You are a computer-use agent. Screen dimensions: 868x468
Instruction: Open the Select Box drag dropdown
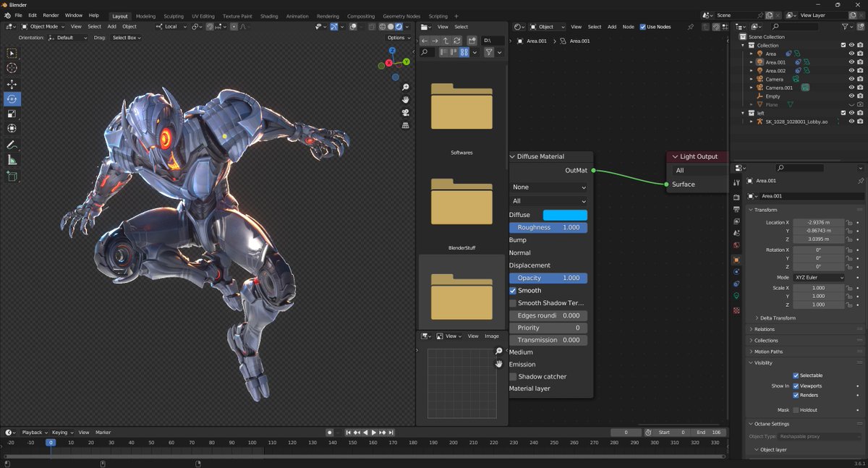click(127, 38)
